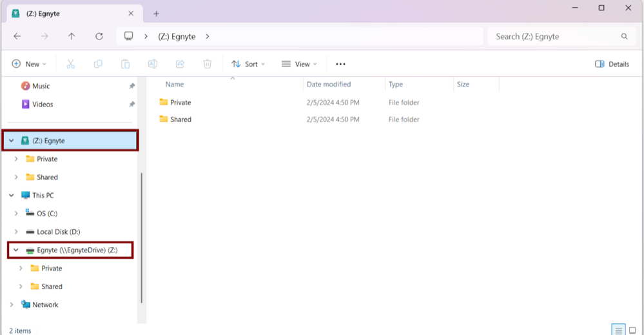
Task: Click the (Z:) Egnyte tab title
Action: click(x=43, y=14)
